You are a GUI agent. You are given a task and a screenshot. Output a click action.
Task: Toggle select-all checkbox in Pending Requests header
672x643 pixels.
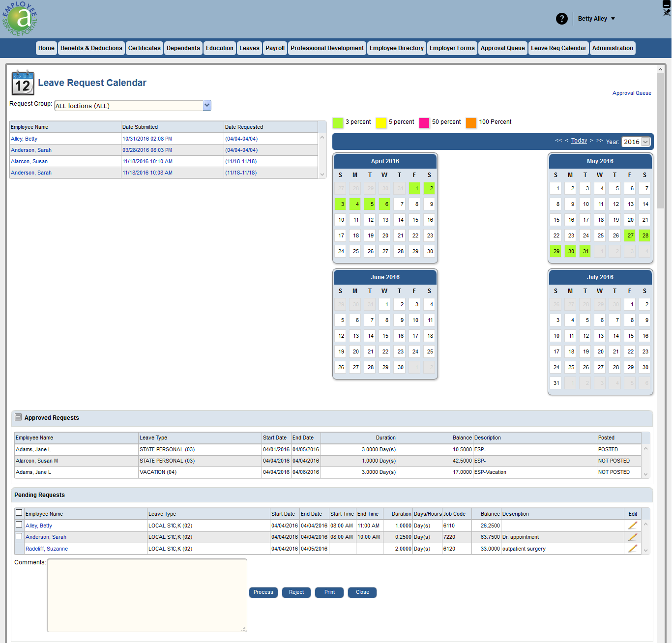pos(19,513)
